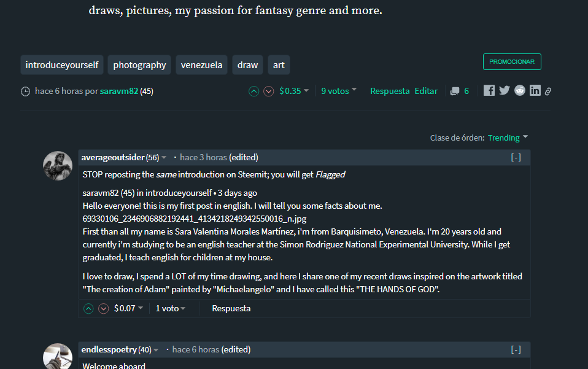
Task: Copy the post link via chain icon
Action: click(x=548, y=91)
